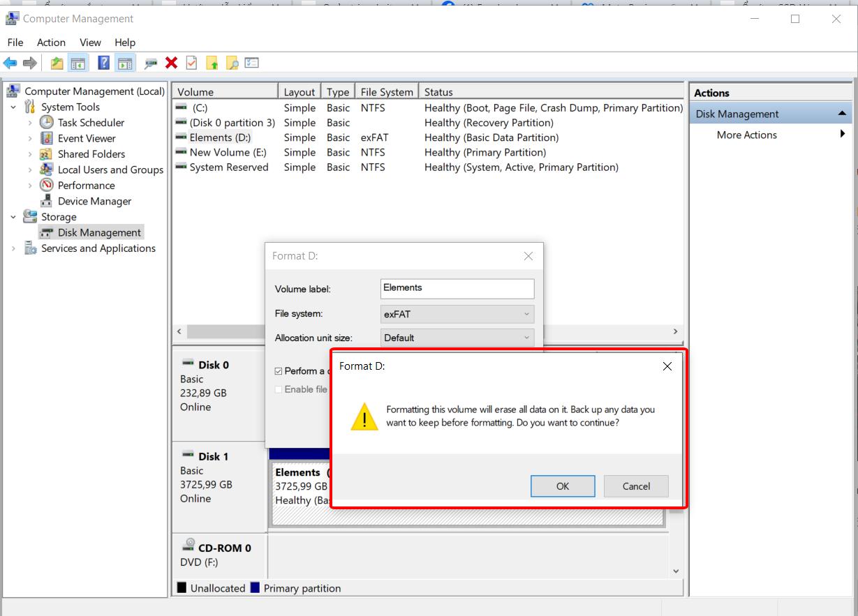Screen dimensions: 858x616
Task: Click the red X delete toolbar icon
Action: (x=171, y=63)
